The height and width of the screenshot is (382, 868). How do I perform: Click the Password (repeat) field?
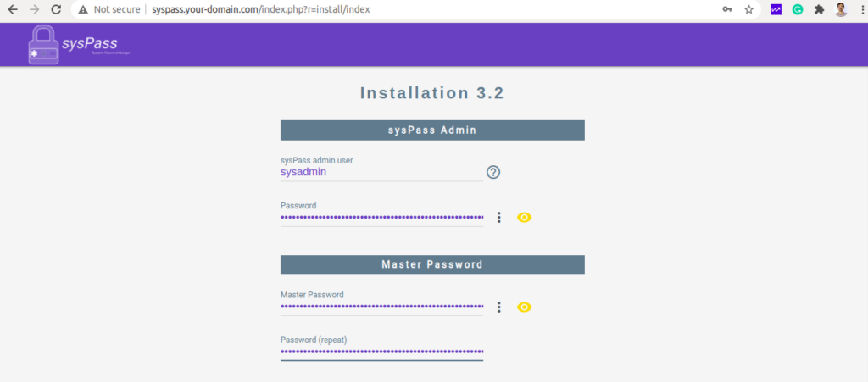381,352
